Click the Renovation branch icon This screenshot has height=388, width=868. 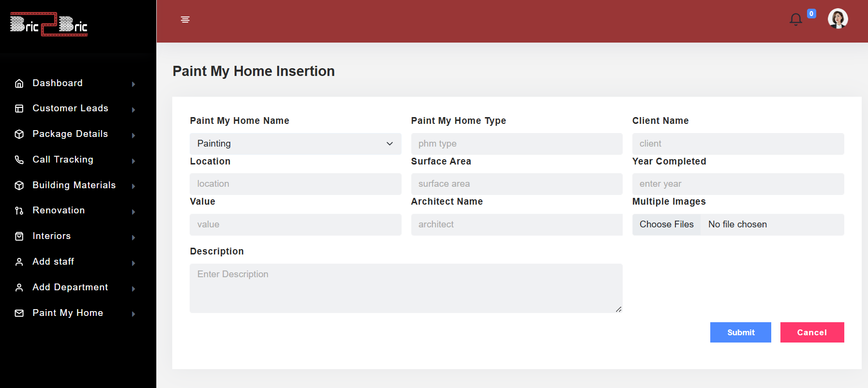pyautogui.click(x=19, y=210)
